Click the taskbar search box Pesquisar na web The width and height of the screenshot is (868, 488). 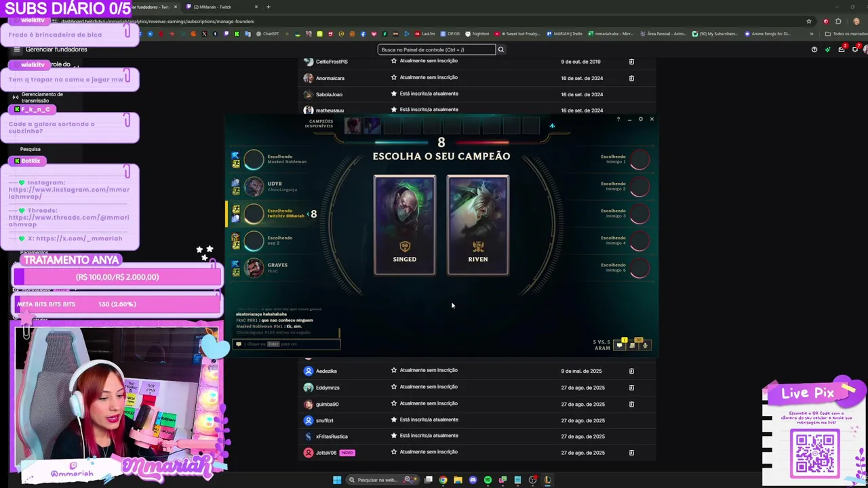[381, 480]
